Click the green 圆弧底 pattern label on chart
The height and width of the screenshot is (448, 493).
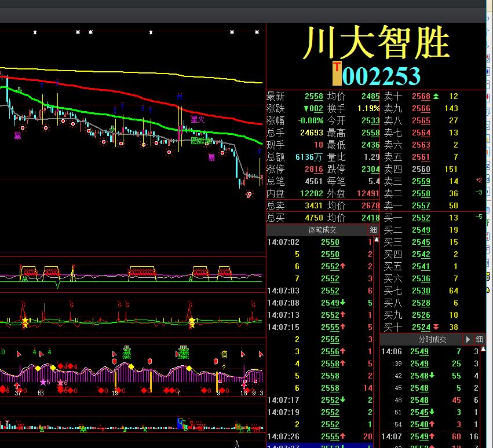(x=201, y=141)
